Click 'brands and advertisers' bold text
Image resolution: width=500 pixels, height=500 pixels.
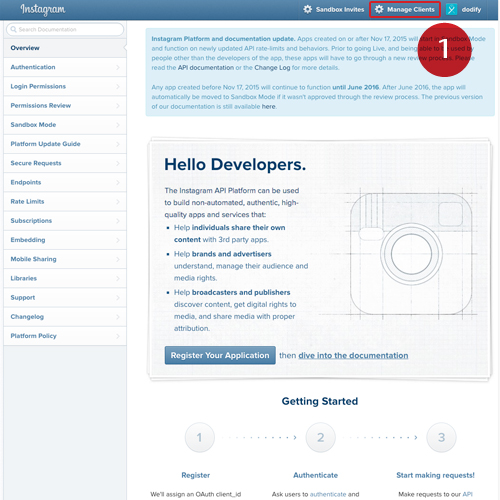[232, 254]
